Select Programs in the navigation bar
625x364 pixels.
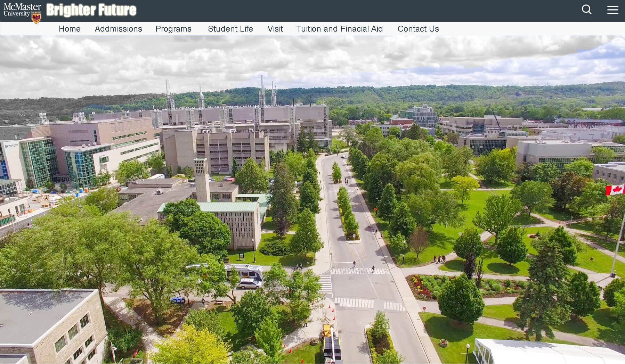tap(173, 29)
